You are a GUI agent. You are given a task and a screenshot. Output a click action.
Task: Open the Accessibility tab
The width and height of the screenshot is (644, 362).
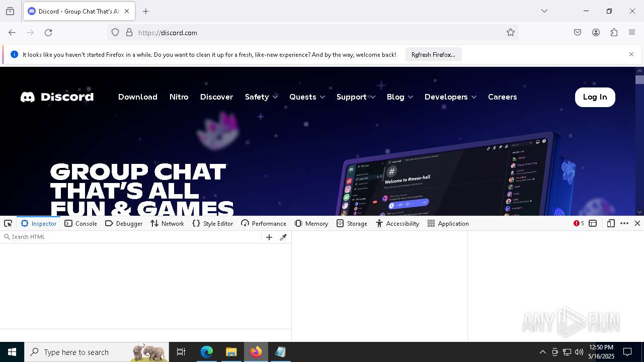click(x=397, y=224)
